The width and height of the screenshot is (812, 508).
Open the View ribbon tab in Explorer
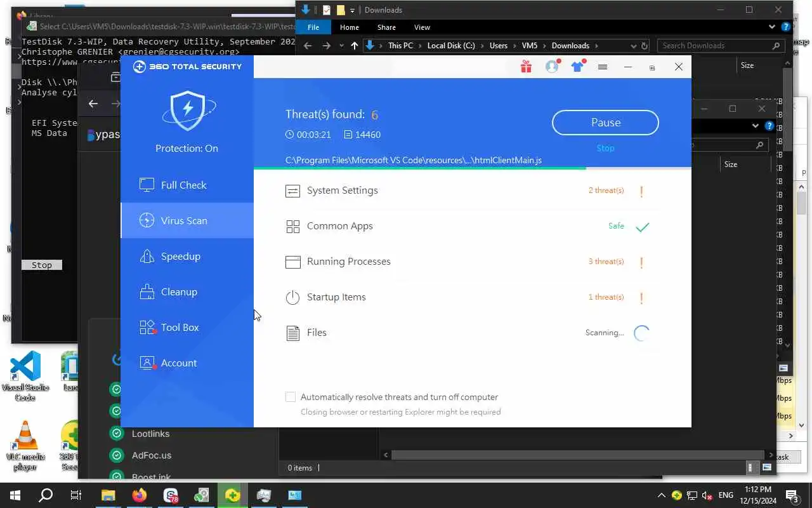click(x=422, y=27)
